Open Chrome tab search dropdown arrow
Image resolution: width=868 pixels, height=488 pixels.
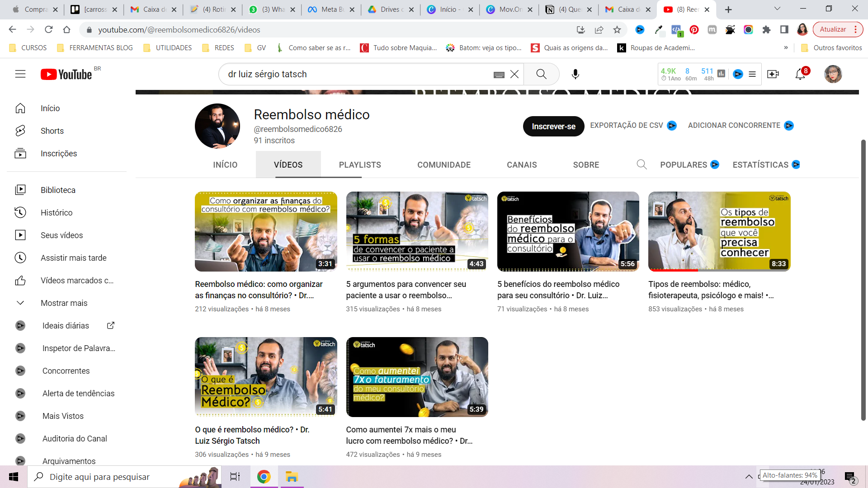(778, 9)
